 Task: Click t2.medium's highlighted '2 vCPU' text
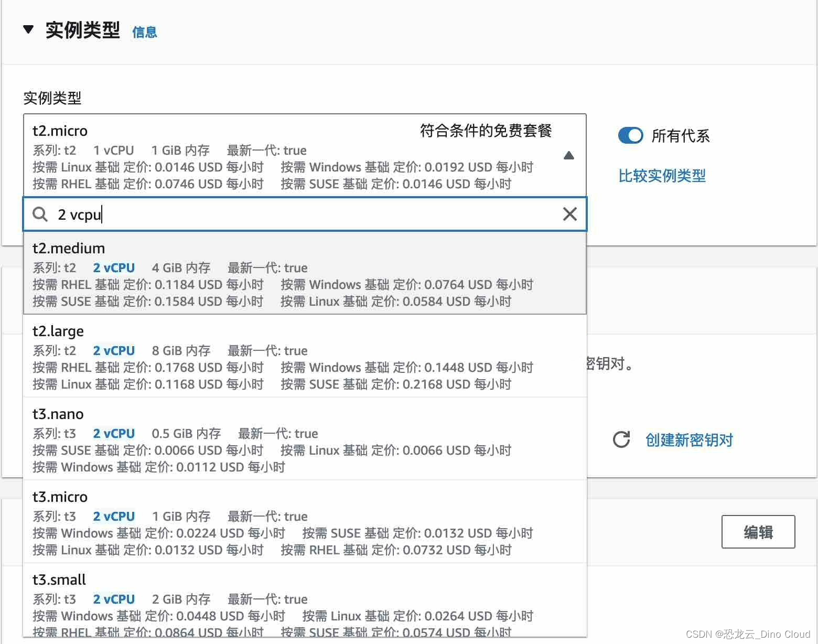pos(114,268)
